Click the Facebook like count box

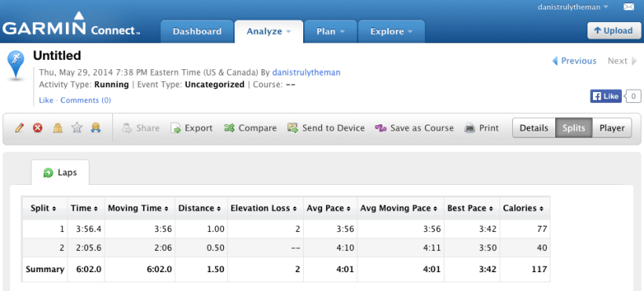[633, 96]
